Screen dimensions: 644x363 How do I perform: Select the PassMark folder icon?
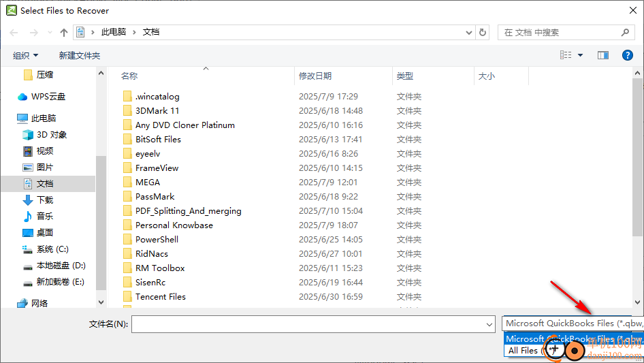coord(127,197)
